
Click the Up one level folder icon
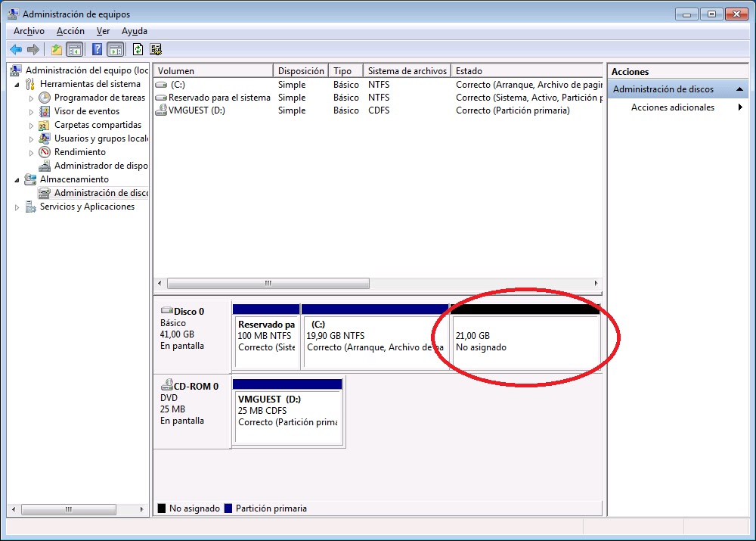[x=57, y=49]
